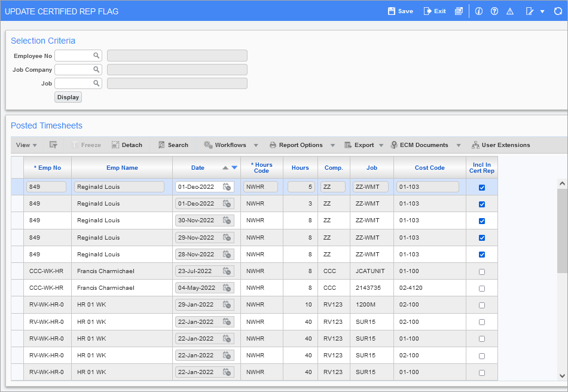568x392 pixels.
Task: Open the Export dropdown arrow
Action: [381, 145]
